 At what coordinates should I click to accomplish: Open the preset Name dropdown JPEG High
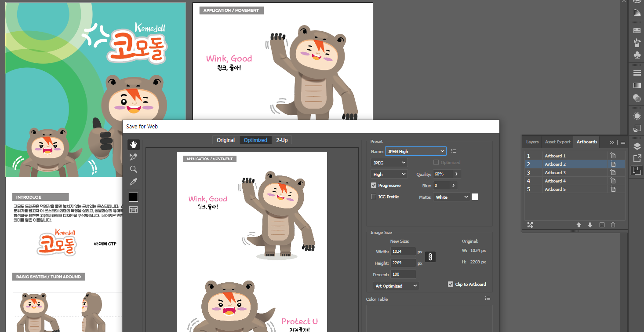pyautogui.click(x=415, y=151)
